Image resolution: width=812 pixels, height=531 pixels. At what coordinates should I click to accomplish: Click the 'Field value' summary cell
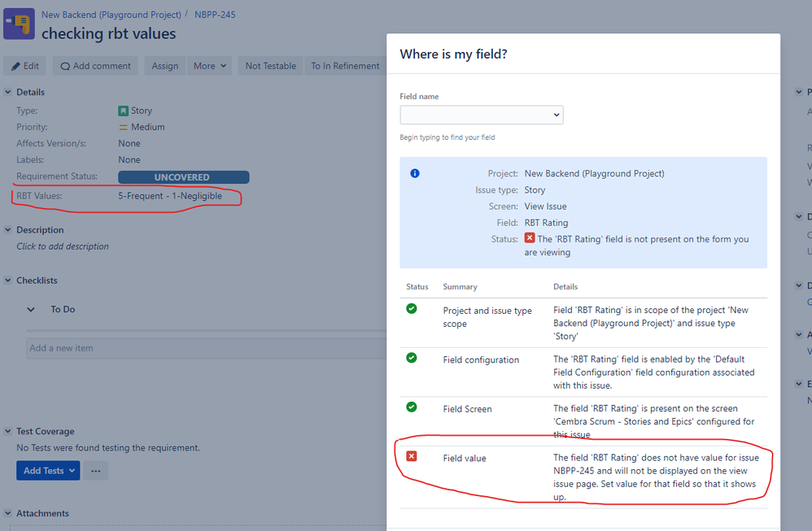pyautogui.click(x=465, y=458)
